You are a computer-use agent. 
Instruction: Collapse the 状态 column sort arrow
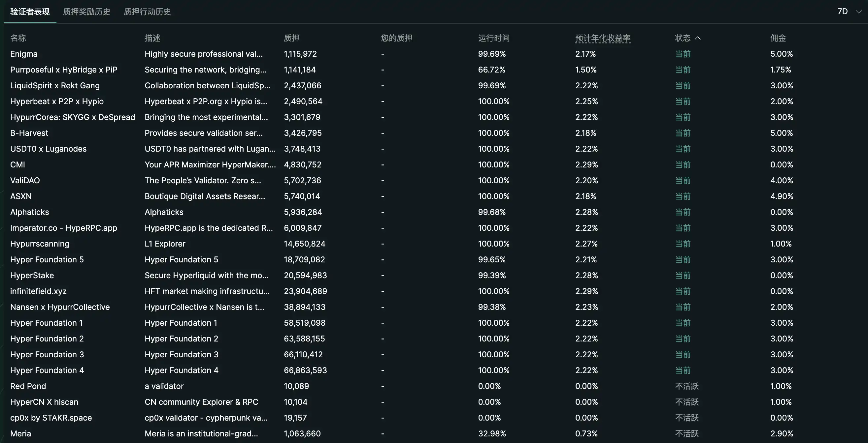(698, 38)
